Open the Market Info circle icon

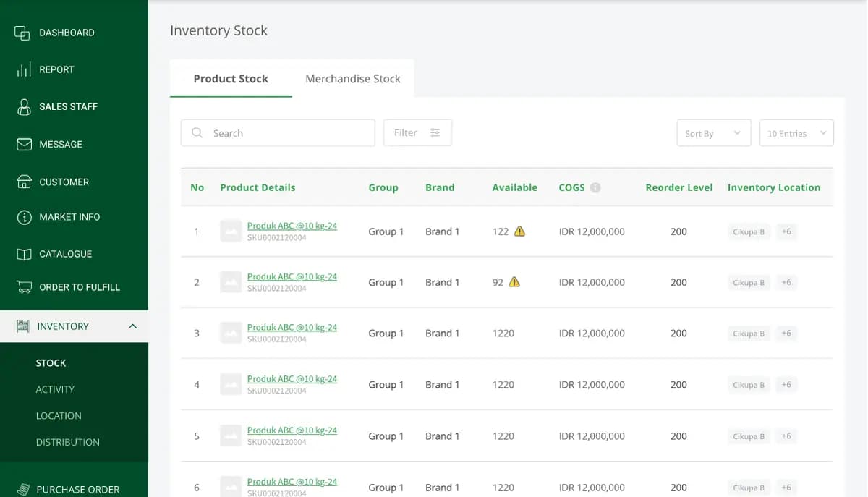point(25,217)
